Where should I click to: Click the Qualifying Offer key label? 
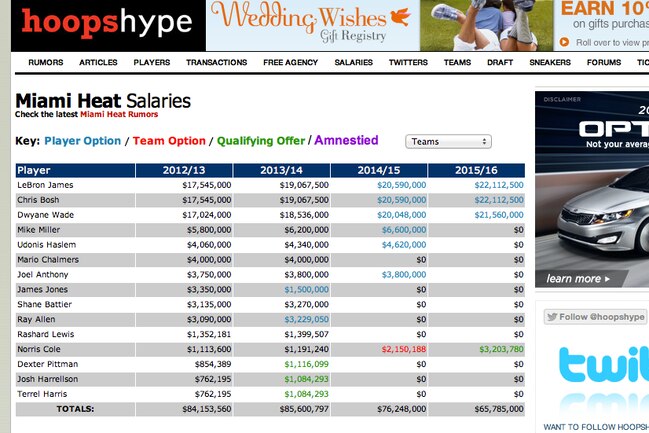point(261,141)
